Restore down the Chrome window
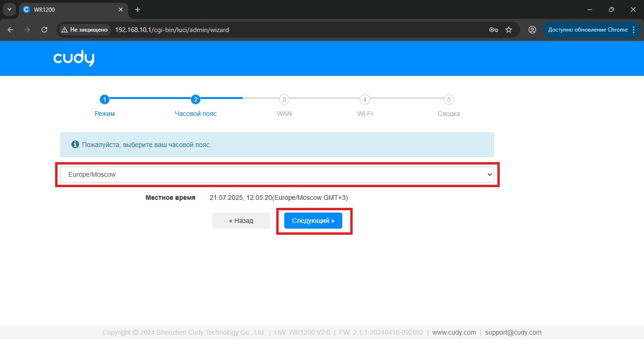This screenshot has height=362, width=644. click(x=611, y=9)
